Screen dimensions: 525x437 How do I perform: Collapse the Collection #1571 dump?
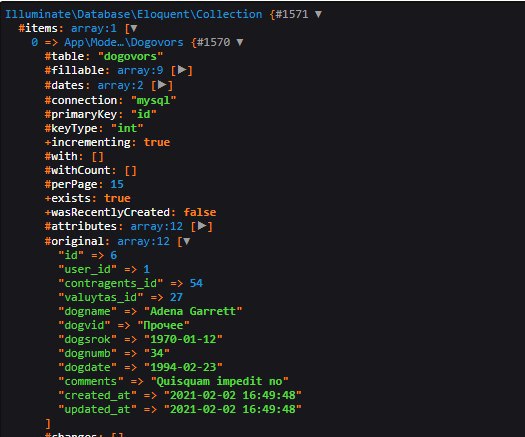click(x=318, y=14)
